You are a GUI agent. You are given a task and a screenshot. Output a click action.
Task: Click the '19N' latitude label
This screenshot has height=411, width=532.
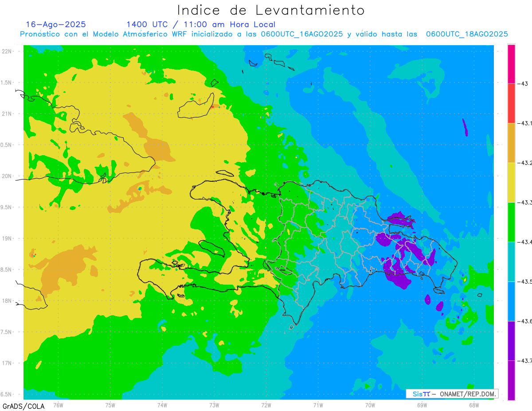[7, 239]
